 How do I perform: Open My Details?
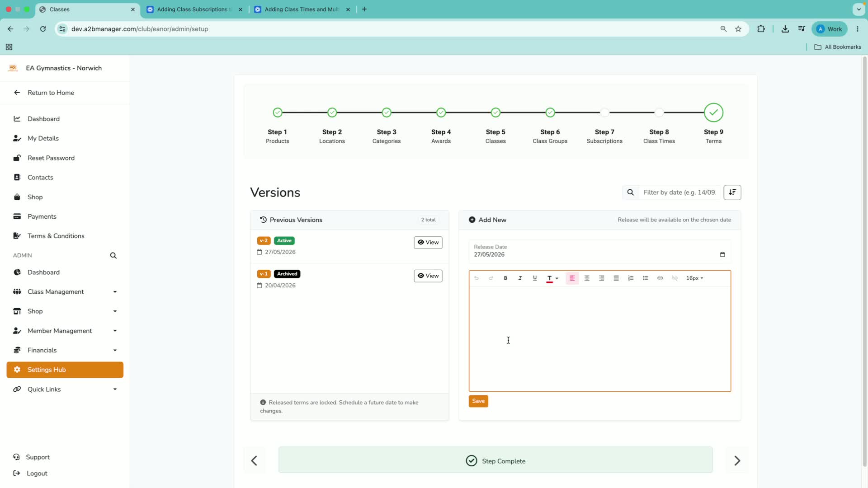click(x=43, y=138)
